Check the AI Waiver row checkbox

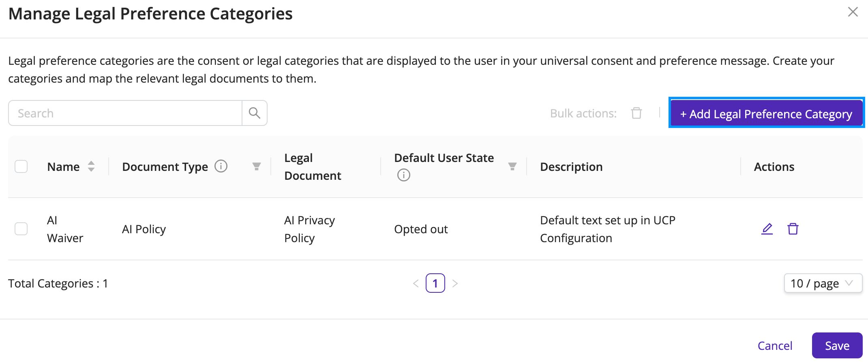[21, 229]
